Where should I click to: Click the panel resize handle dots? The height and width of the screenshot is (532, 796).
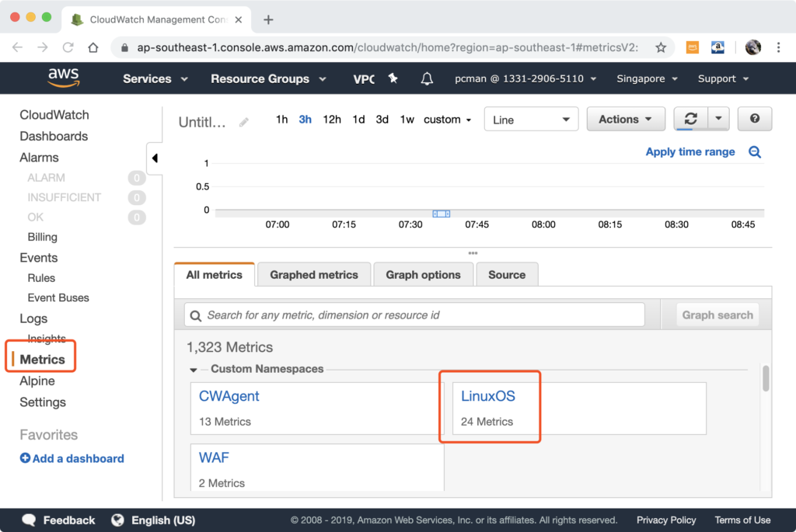(x=473, y=252)
